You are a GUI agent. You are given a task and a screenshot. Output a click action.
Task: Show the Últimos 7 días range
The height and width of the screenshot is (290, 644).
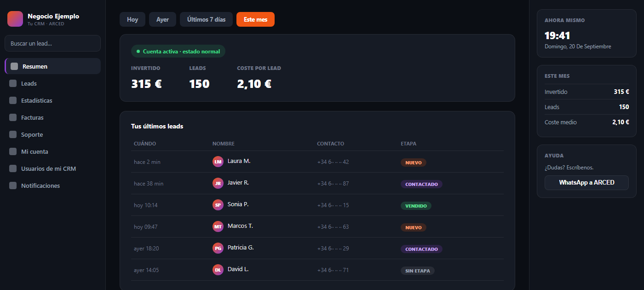click(206, 19)
